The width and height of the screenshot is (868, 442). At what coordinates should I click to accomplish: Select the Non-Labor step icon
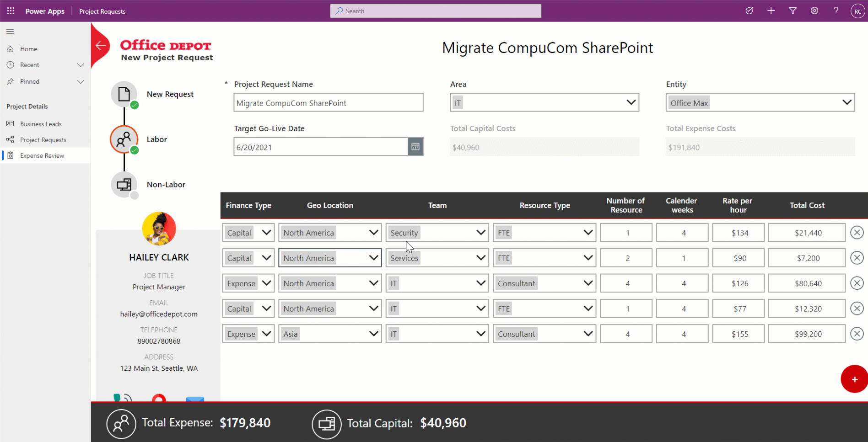point(124,185)
